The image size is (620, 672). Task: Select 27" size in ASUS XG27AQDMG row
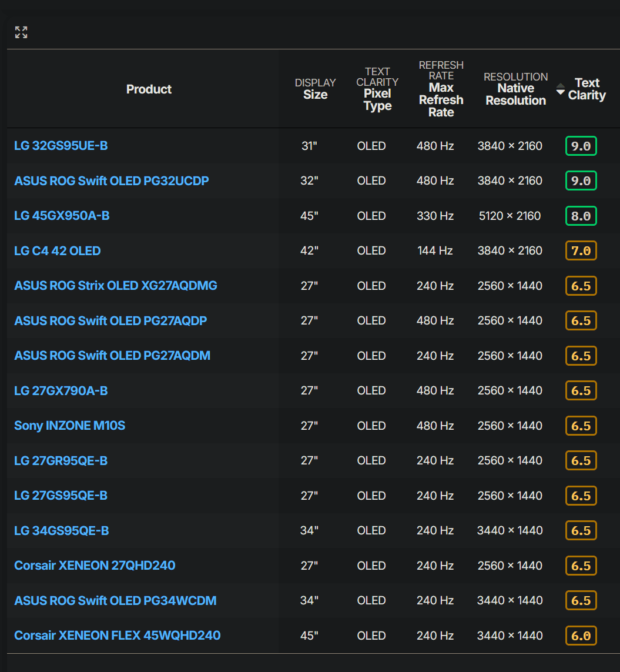click(309, 285)
